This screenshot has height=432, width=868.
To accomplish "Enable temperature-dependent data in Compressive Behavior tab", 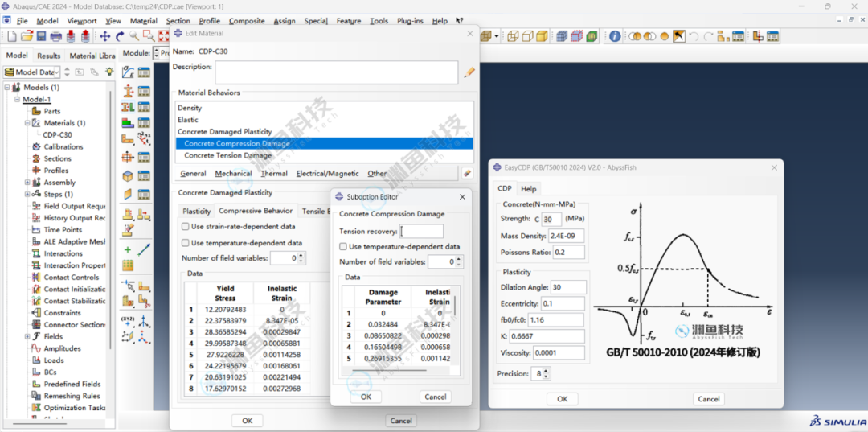I will tap(186, 243).
